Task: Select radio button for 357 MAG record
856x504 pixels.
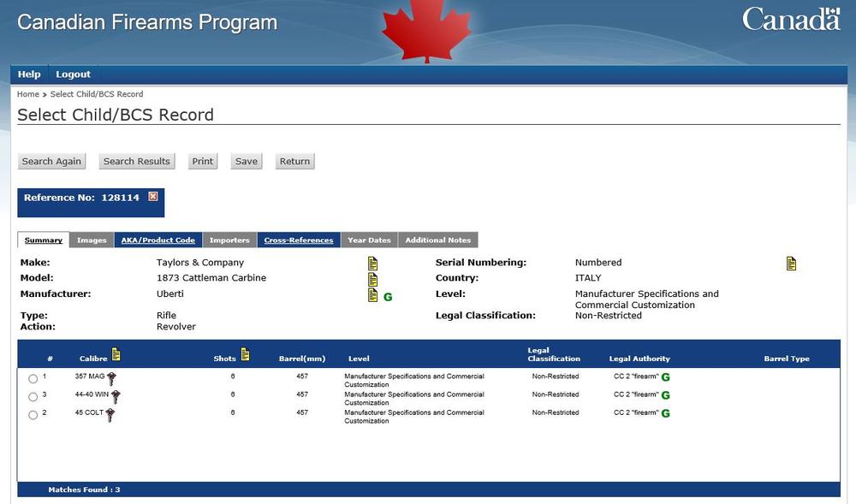Action: tap(33, 378)
